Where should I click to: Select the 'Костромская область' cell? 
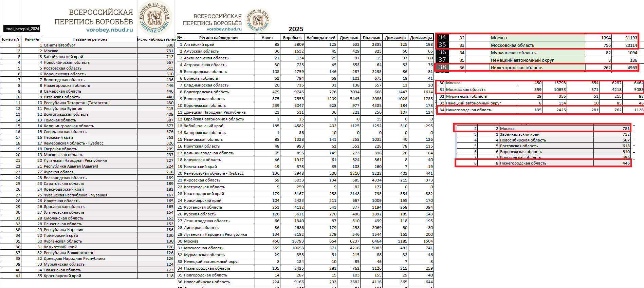click(x=219, y=187)
